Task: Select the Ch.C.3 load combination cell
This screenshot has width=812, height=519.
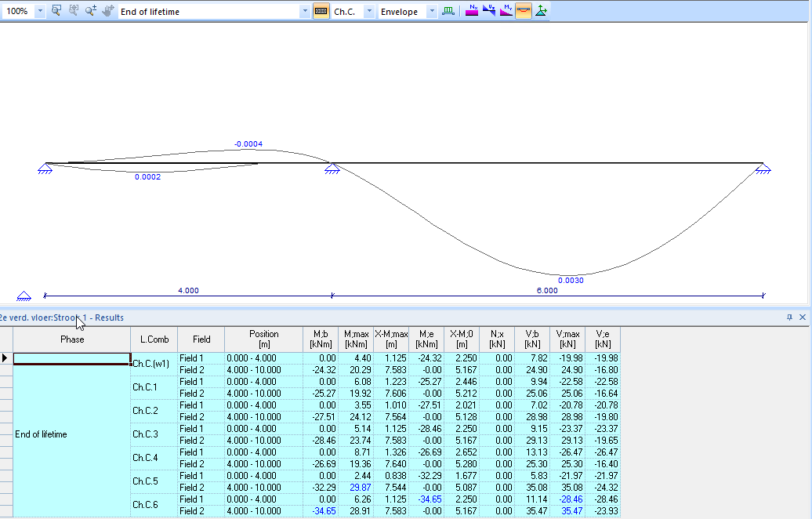Action: [154, 434]
